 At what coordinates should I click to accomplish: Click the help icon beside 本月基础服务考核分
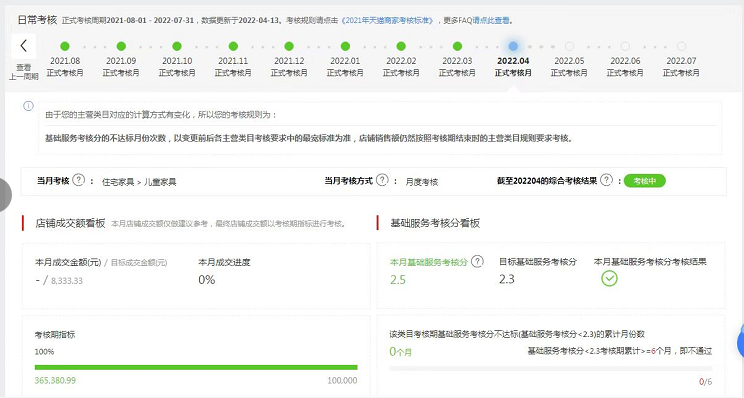(477, 261)
